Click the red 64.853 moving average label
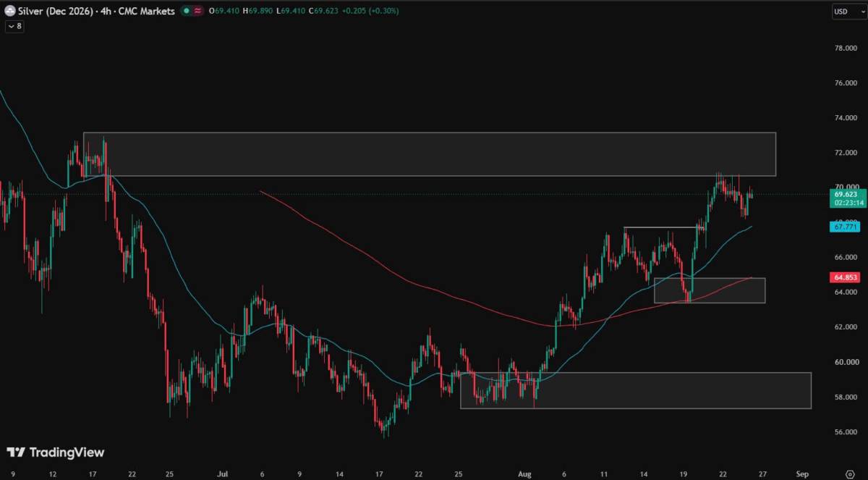Image resolution: width=868 pixels, height=480 pixels. coord(845,277)
